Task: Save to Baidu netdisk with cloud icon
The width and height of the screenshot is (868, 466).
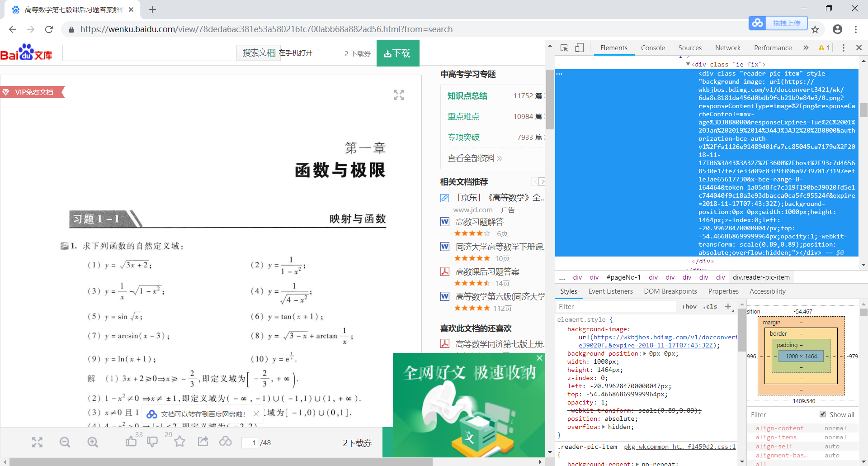Action: pyautogui.click(x=226, y=441)
